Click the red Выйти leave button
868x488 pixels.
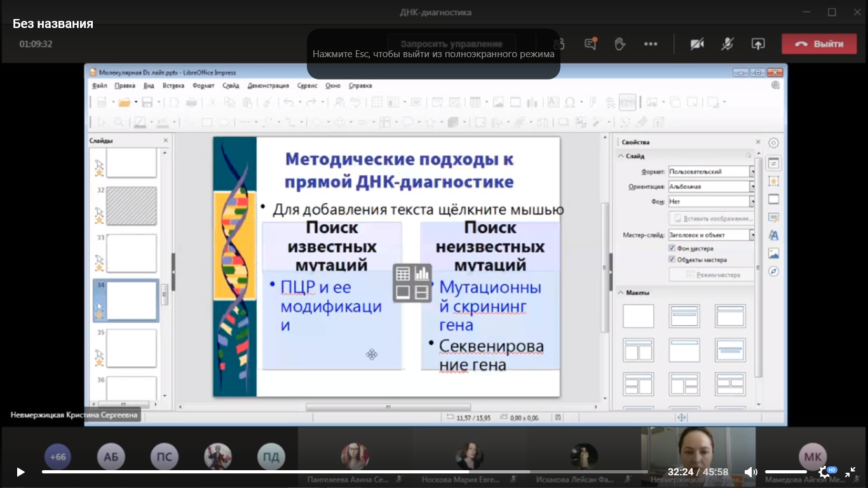pyautogui.click(x=819, y=44)
